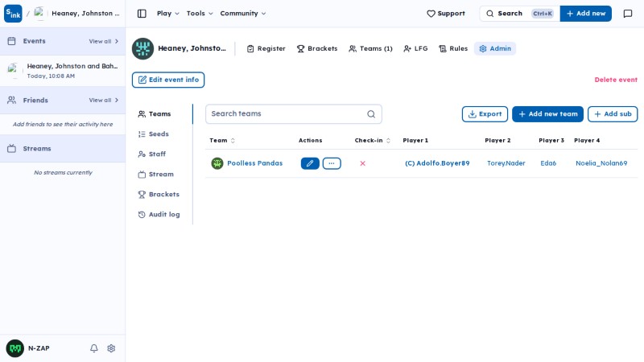Click the search teams magnifier icon
This screenshot has height=362, width=644.
pos(371,114)
